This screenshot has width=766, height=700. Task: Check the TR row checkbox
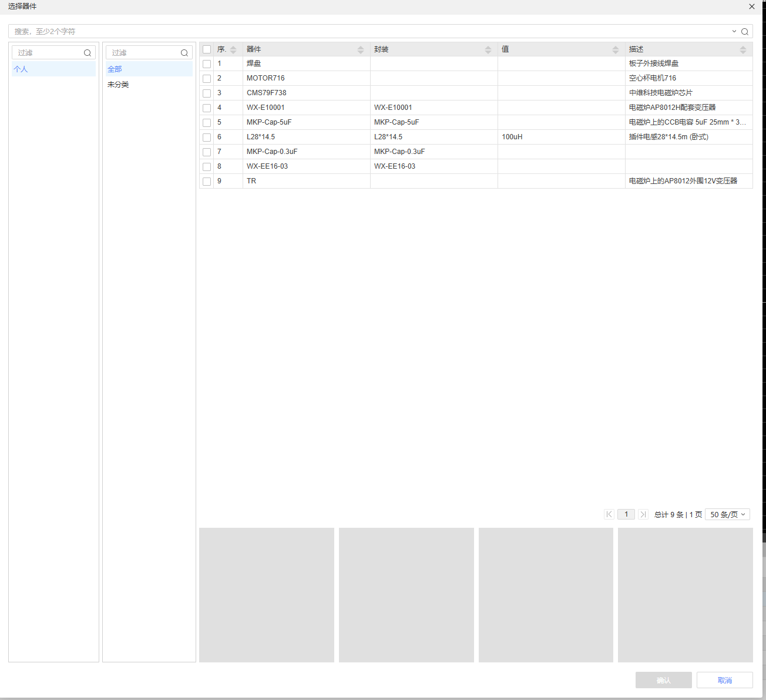(207, 182)
